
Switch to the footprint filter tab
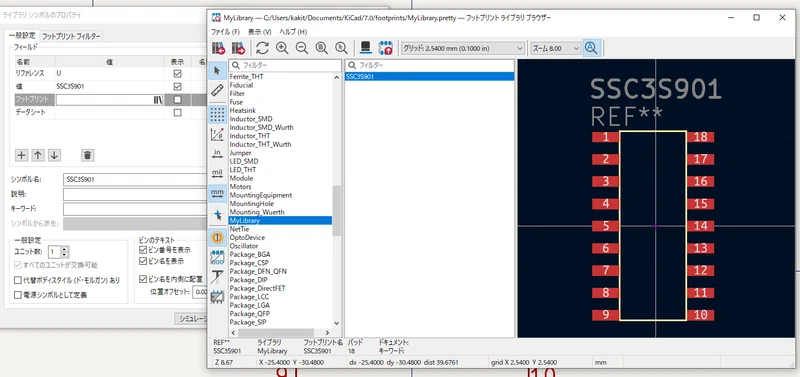pos(71,36)
